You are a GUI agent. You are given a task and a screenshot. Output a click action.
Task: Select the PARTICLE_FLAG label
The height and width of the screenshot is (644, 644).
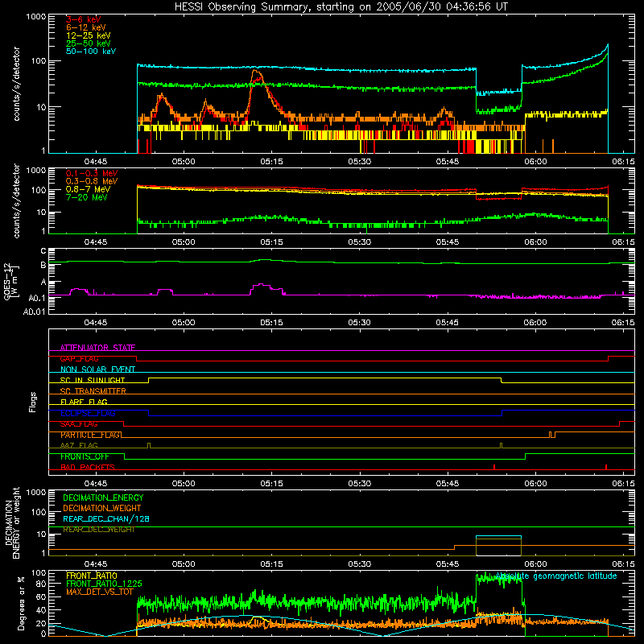tap(90, 435)
